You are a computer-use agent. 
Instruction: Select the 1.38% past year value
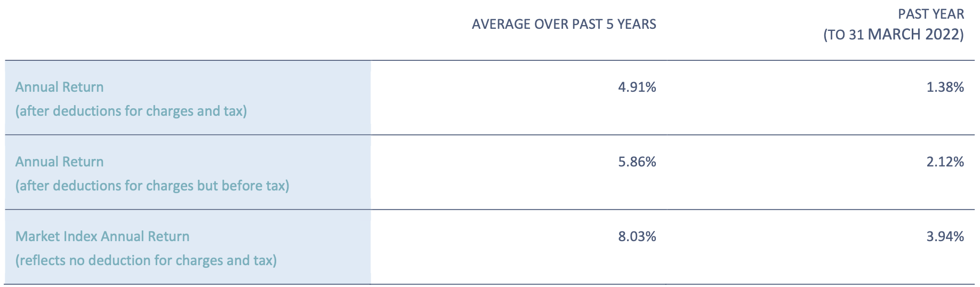pos(945,87)
